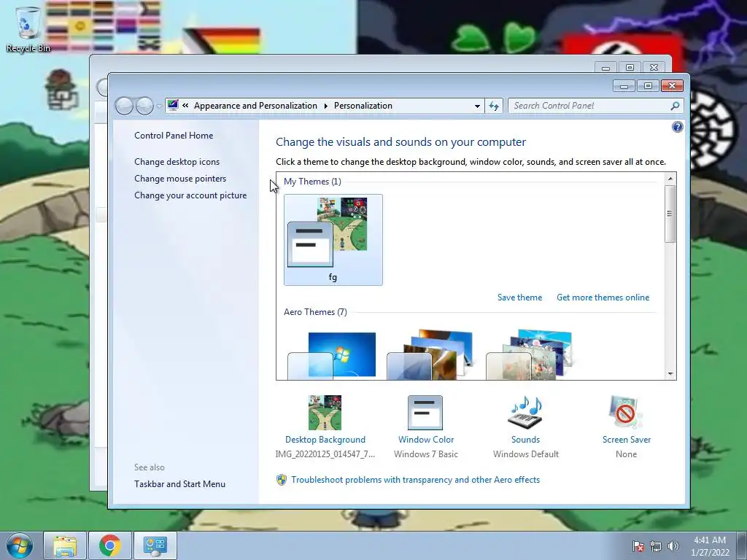The image size is (747, 560).
Task: Close the background window behind Personalization
Action: pyautogui.click(x=654, y=67)
